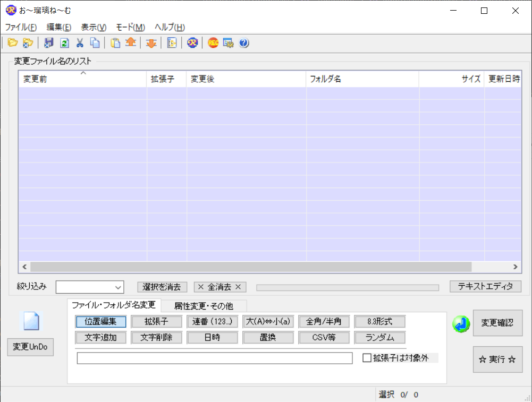Click the purple R logo toolbar icon
532x402 pixels.
tap(192, 42)
